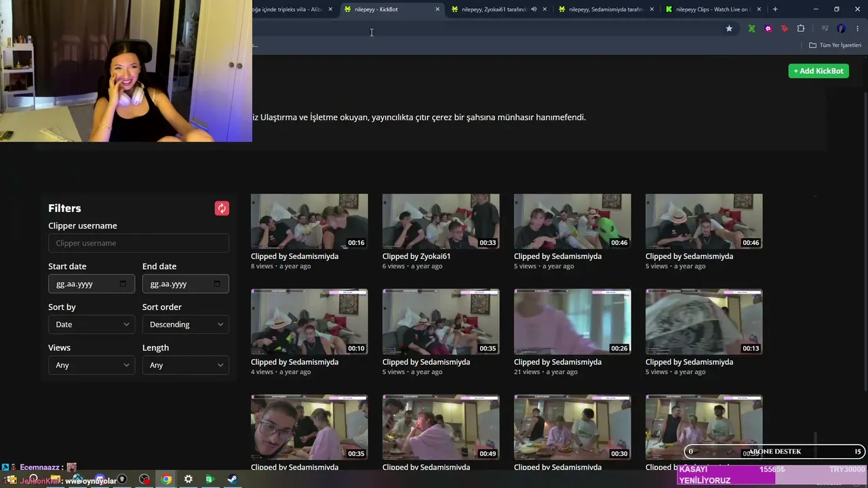Open the Chrome three-dot menu
868x488 pixels.
(x=858, y=28)
